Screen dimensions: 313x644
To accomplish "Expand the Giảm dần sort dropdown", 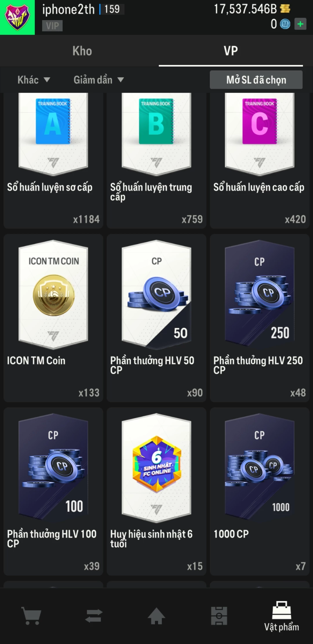I will 99,80.
